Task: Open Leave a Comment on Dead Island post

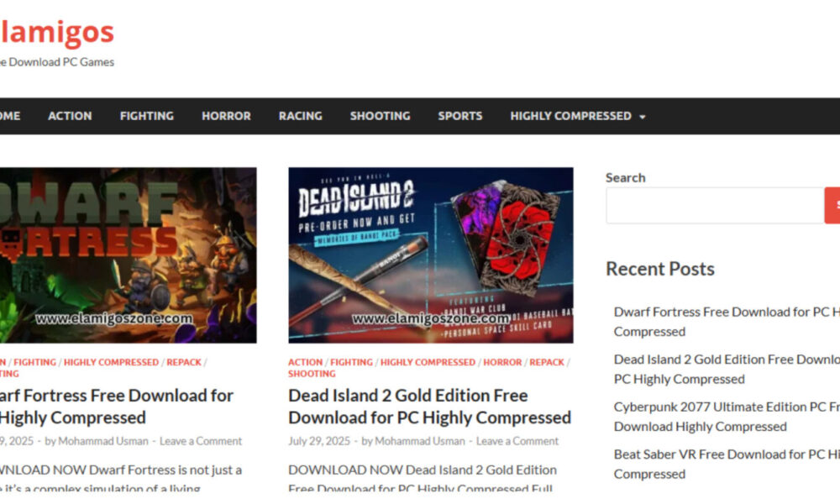Action: (x=517, y=441)
